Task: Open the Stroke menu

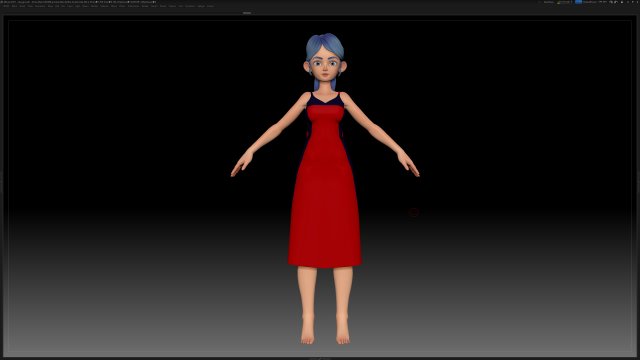Action: pyautogui.click(x=163, y=6)
